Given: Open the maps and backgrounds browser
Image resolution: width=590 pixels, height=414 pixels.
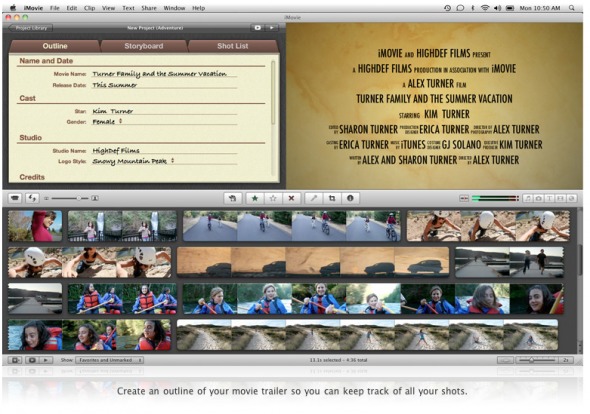Looking at the screenshot, I should [571, 198].
